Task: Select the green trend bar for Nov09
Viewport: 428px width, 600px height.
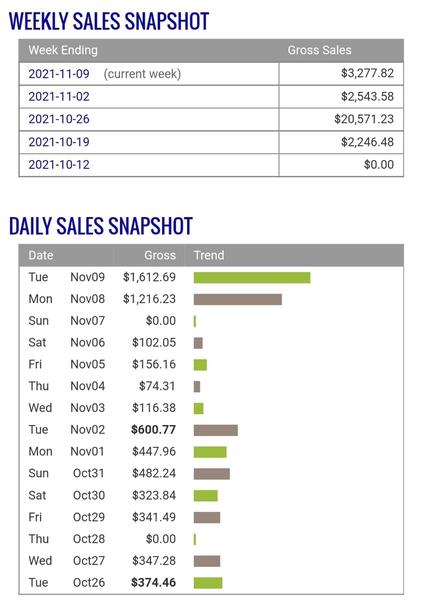Action: 252,277
